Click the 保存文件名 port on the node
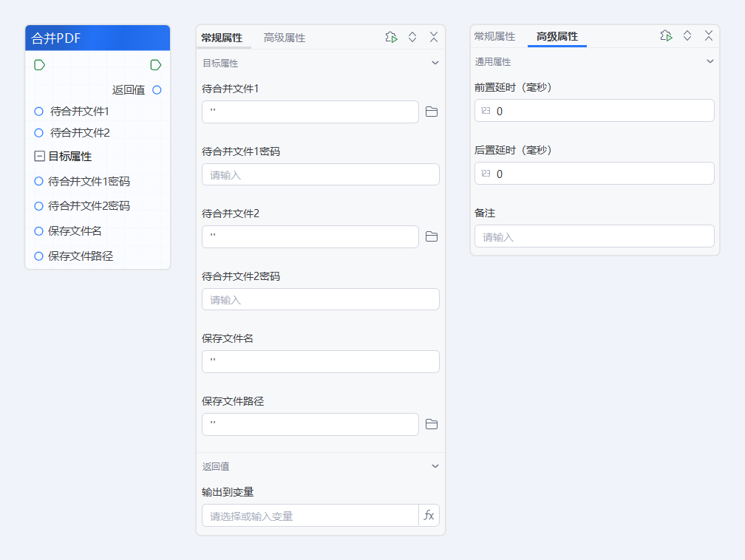Image resolution: width=745 pixels, height=560 pixels. (x=38, y=231)
